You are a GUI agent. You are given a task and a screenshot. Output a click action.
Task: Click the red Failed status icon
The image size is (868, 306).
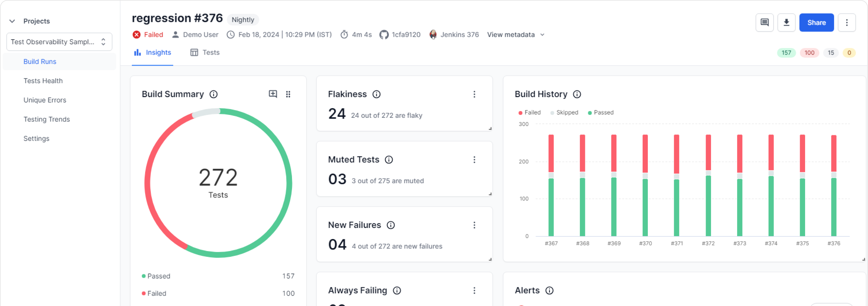137,35
